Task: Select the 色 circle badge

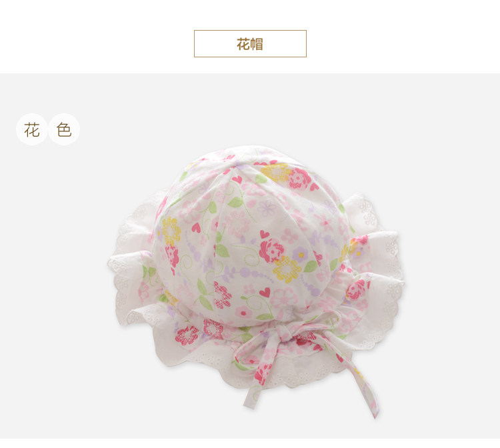Action: point(64,129)
